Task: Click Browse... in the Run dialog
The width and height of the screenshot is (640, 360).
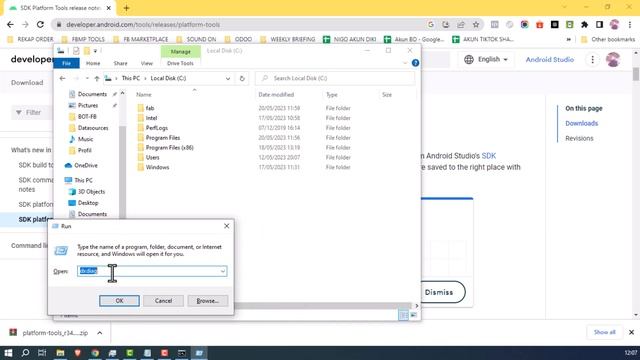Action: [x=207, y=301]
